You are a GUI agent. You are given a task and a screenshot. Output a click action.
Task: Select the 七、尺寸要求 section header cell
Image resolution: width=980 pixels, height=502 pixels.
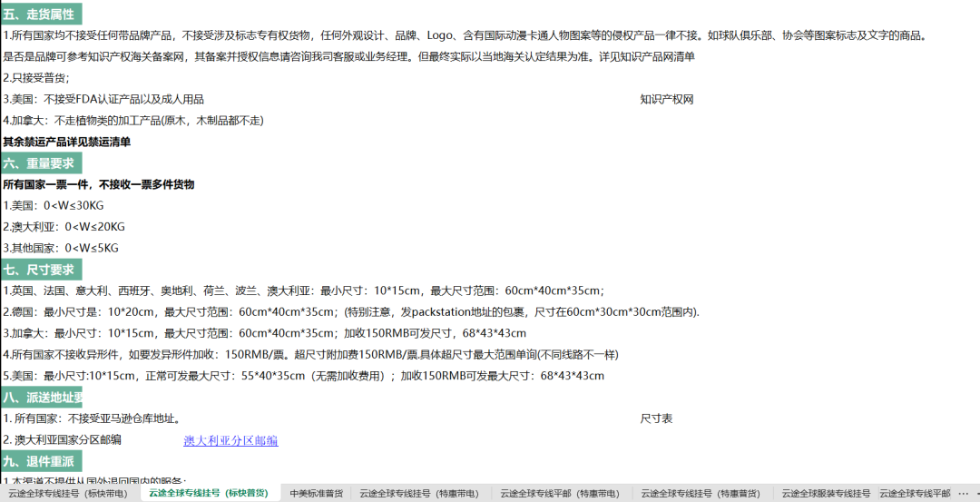pos(41,270)
